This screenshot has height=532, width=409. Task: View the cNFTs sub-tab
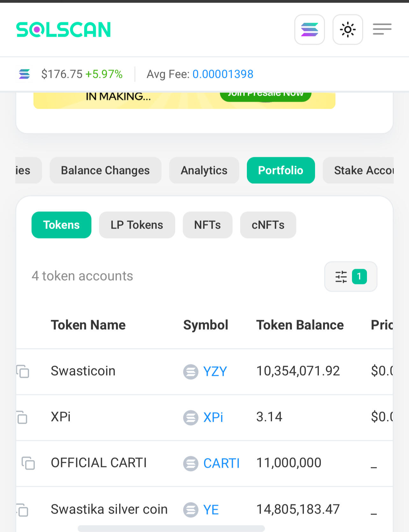pyautogui.click(x=268, y=225)
